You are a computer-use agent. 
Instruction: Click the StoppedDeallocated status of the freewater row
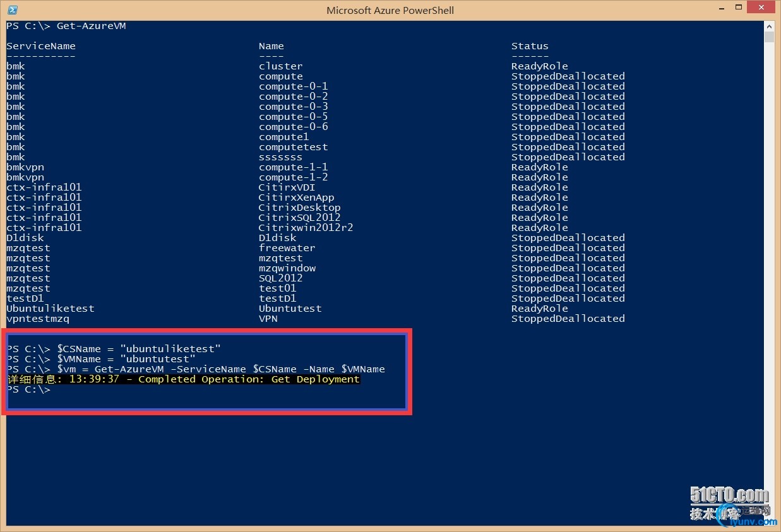click(568, 248)
